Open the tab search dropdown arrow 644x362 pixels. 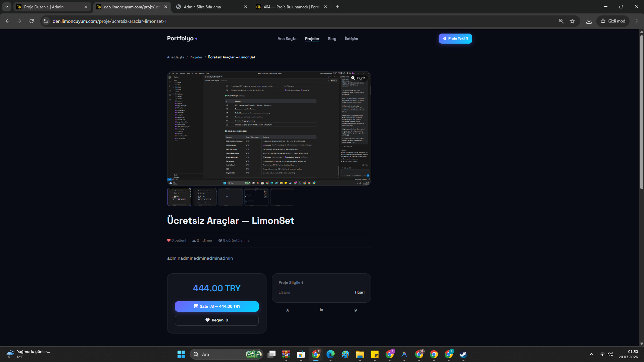(6, 7)
